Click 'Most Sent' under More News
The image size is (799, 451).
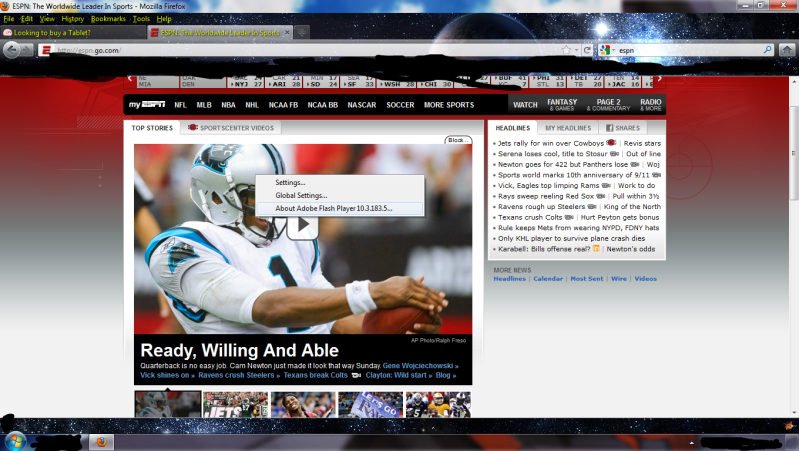(587, 279)
